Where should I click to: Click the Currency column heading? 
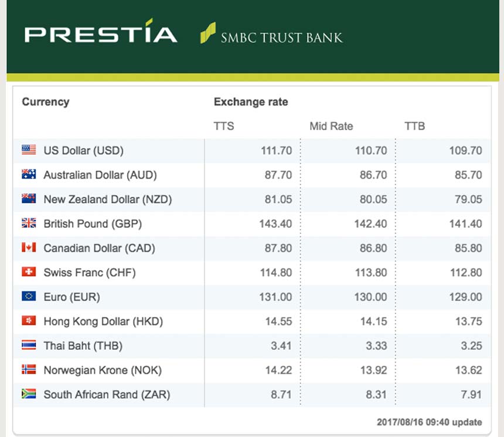click(x=46, y=102)
